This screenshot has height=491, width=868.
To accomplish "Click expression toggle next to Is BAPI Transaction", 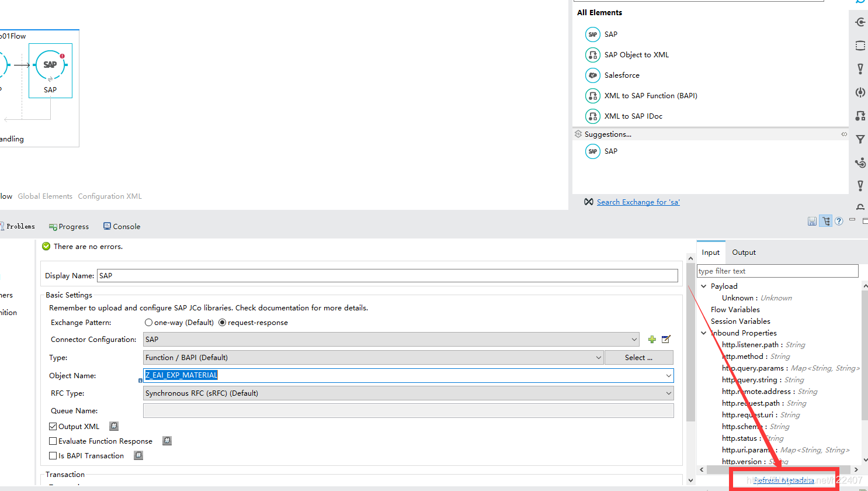I will [138, 455].
